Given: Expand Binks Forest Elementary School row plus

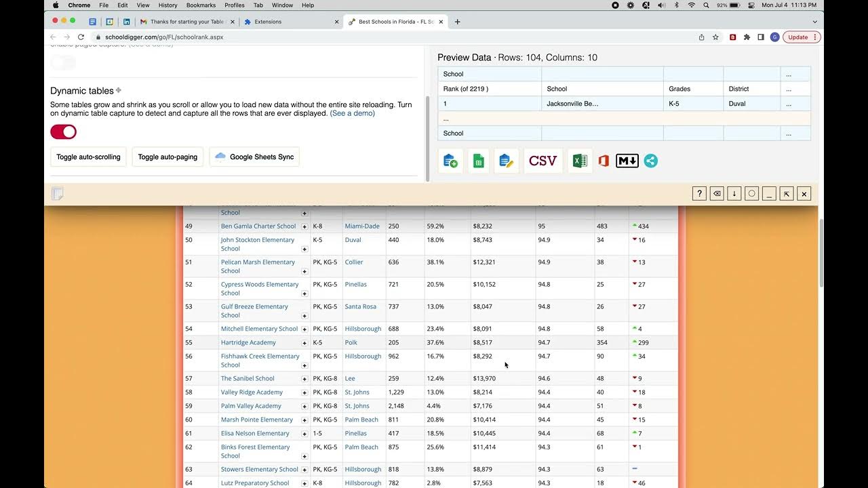Looking at the screenshot, I should point(304,457).
